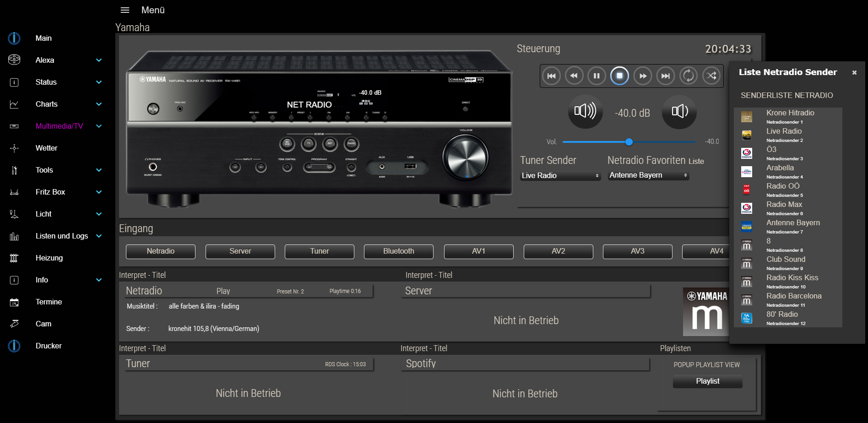This screenshot has height=423, width=868.
Task: Open the hamburger Menü icon
Action: tap(125, 10)
